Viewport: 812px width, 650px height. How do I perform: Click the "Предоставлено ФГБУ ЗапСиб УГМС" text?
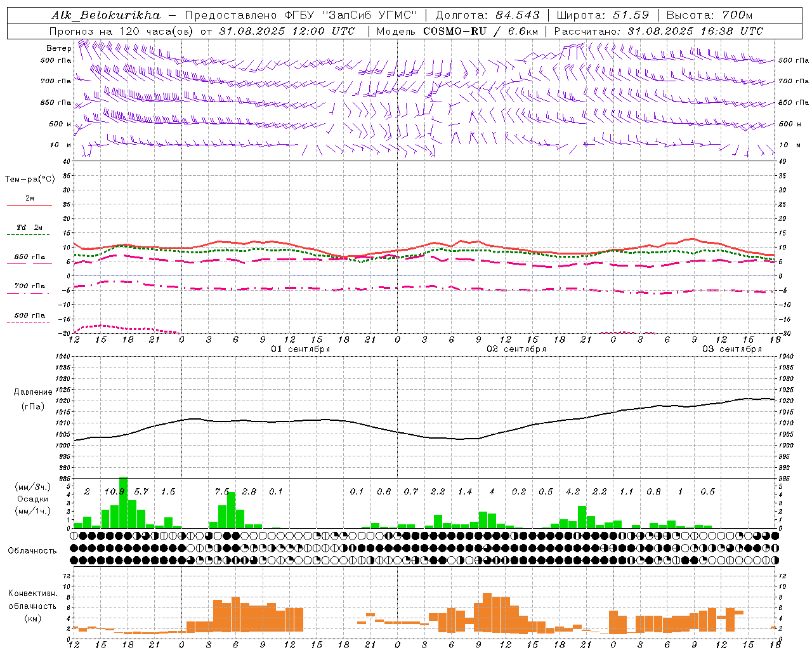pyautogui.click(x=301, y=15)
